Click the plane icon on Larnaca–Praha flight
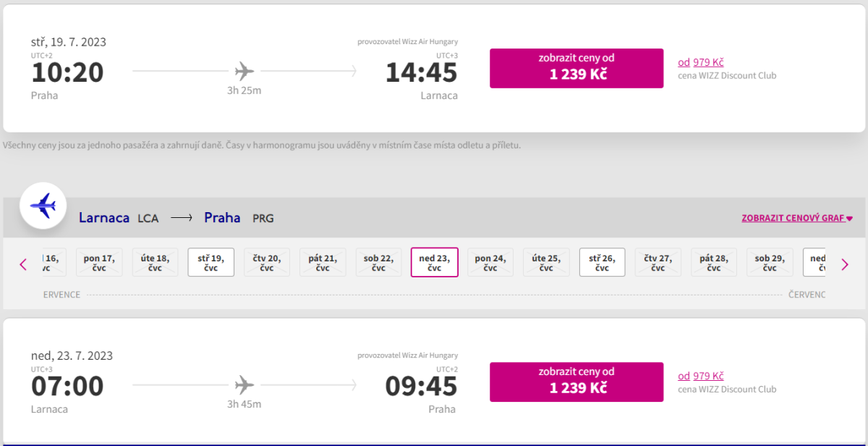Screen dimensions: 868x446 coord(245,384)
